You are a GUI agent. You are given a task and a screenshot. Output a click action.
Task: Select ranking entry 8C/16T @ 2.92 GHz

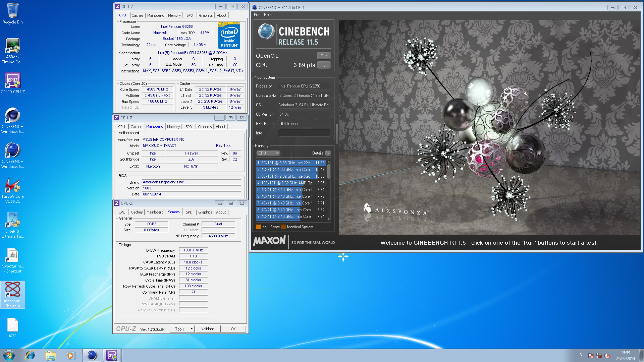point(291,176)
